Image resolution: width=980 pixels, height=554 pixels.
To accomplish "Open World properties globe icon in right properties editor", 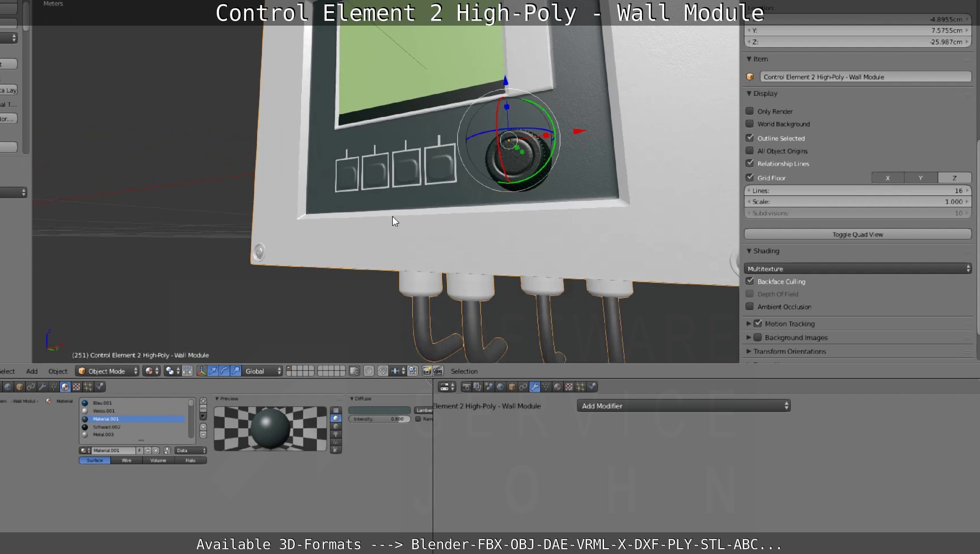I will 500,387.
